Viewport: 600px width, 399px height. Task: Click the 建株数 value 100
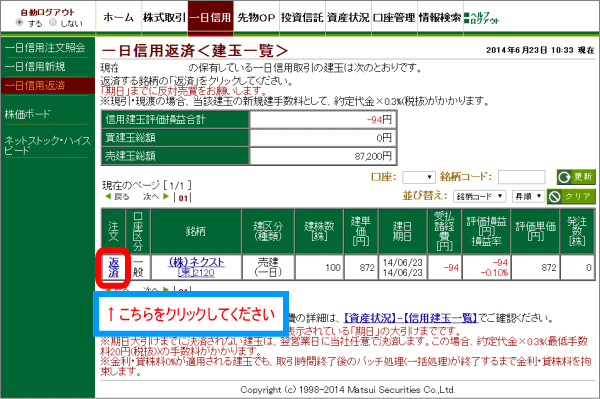pos(333,267)
